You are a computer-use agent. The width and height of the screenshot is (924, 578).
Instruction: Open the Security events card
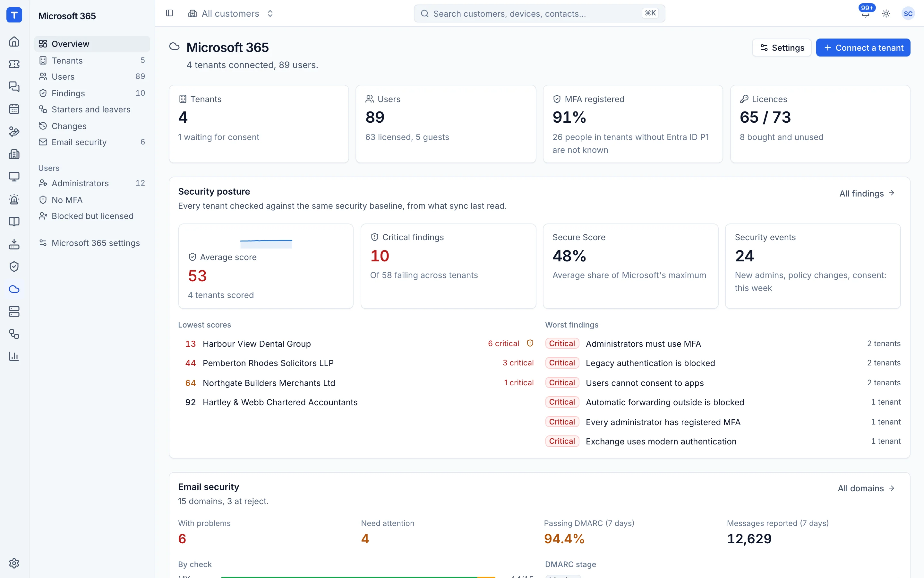coord(813,266)
